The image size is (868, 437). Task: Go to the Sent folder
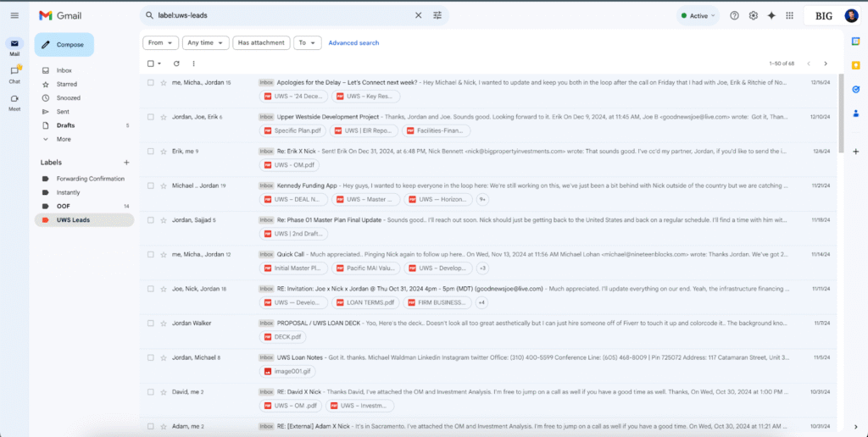63,111
